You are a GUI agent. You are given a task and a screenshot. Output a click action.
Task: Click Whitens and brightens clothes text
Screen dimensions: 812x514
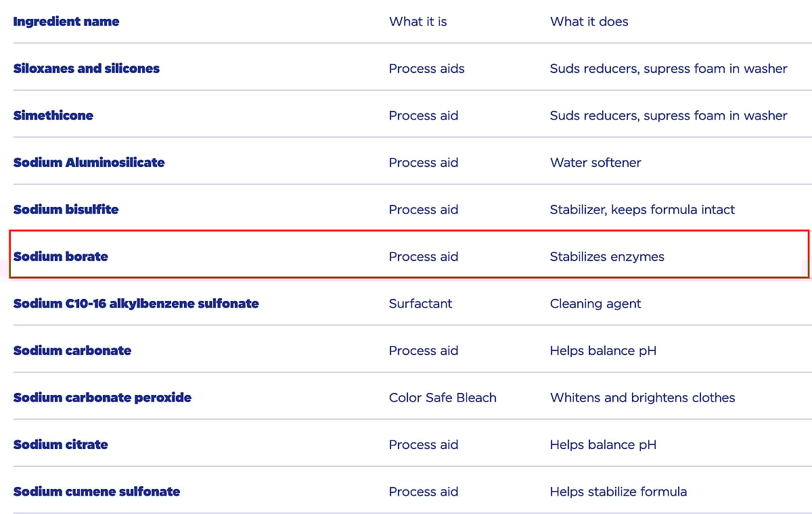(x=642, y=398)
